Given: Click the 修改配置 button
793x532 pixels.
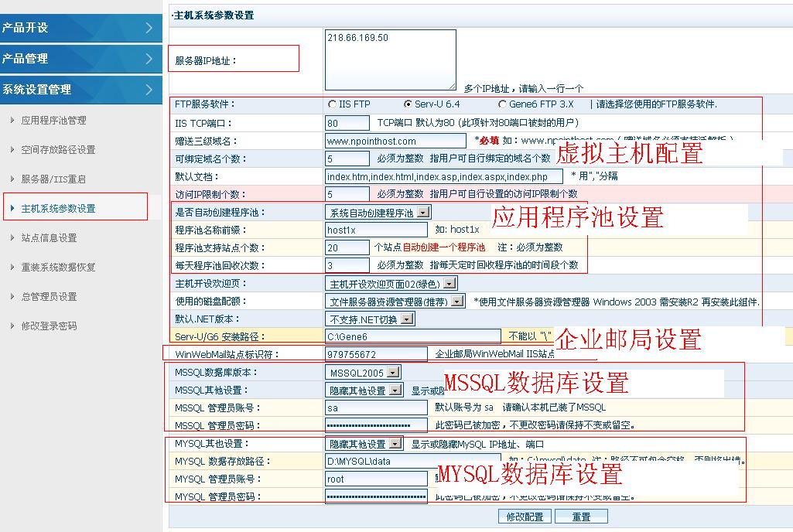Looking at the screenshot, I should pyautogui.click(x=525, y=517).
